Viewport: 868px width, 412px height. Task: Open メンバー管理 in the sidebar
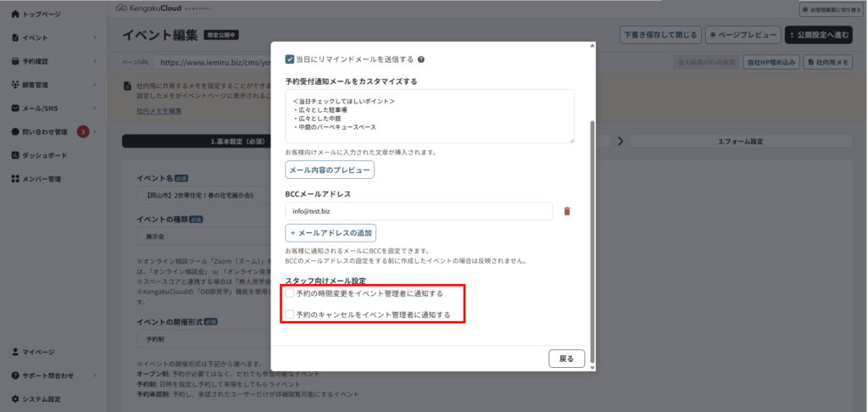pos(42,179)
